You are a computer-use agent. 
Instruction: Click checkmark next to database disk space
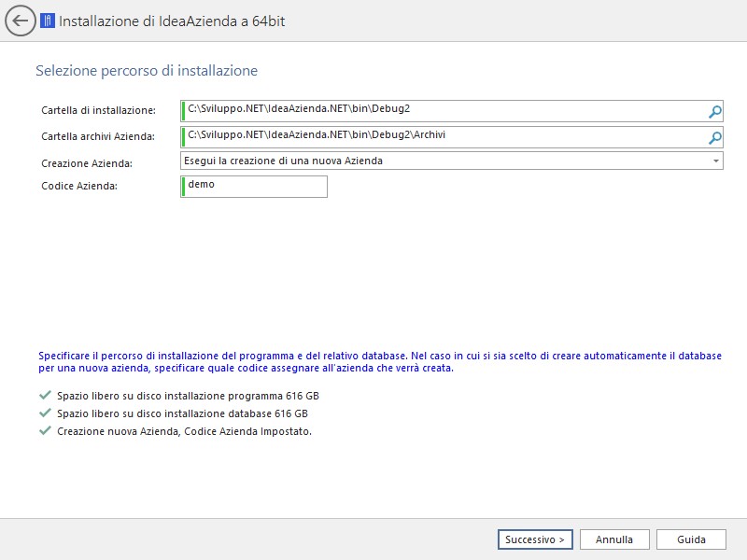(45, 413)
